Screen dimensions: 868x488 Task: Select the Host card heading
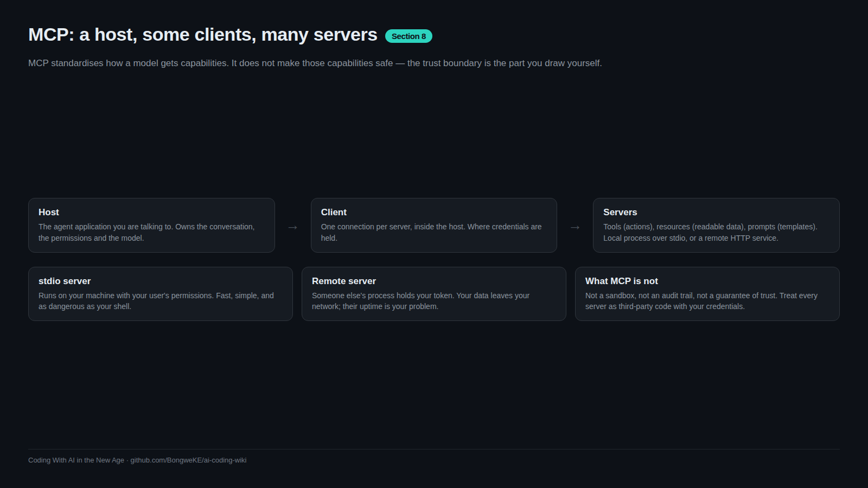coord(49,212)
